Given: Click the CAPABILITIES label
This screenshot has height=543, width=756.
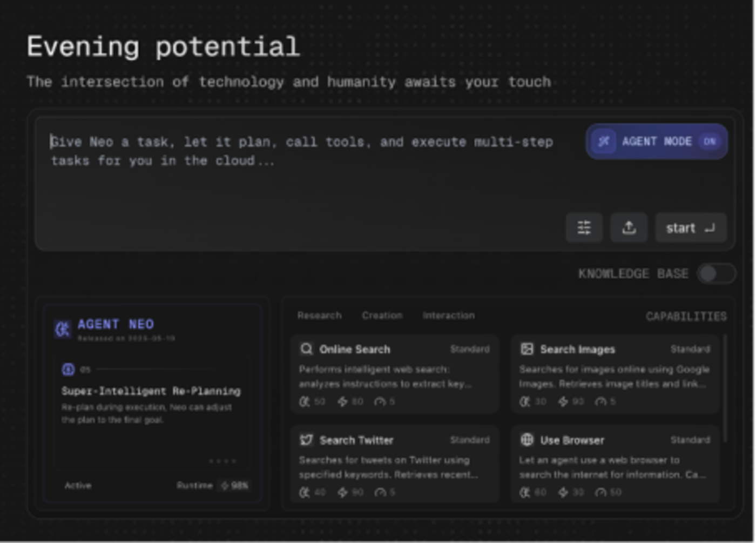Looking at the screenshot, I should tap(686, 317).
